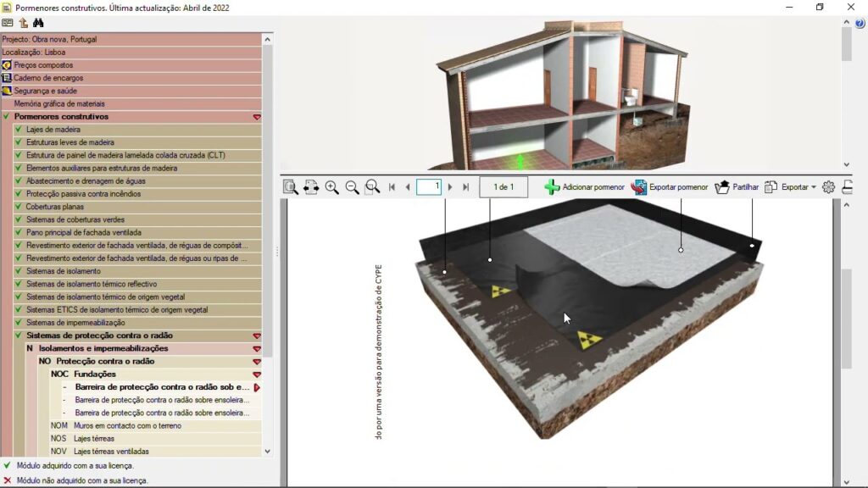Screen dimensions: 868x488
Task: Jump to the first page arrow
Action: (392, 187)
